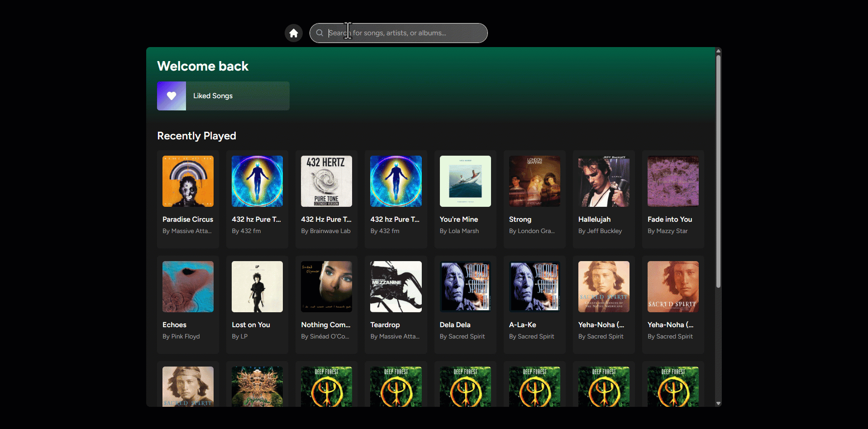The image size is (868, 429).
Task: Click the Liked Songs heart icon
Action: tap(172, 96)
